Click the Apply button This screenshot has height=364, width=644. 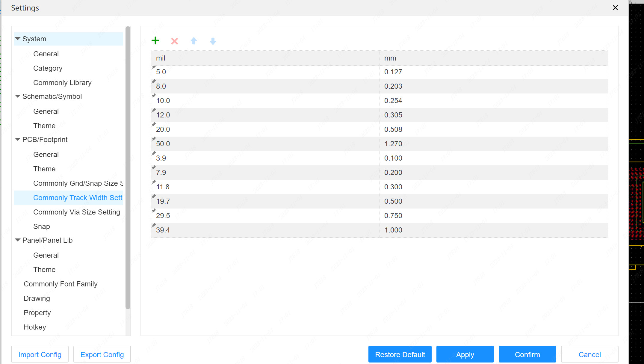click(465, 354)
